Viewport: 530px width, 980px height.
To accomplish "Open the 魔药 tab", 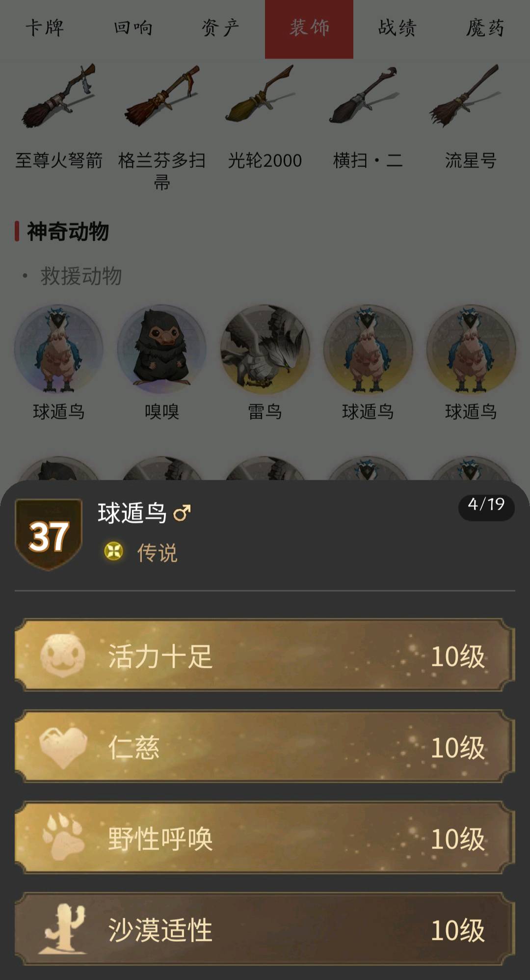I will [486, 28].
